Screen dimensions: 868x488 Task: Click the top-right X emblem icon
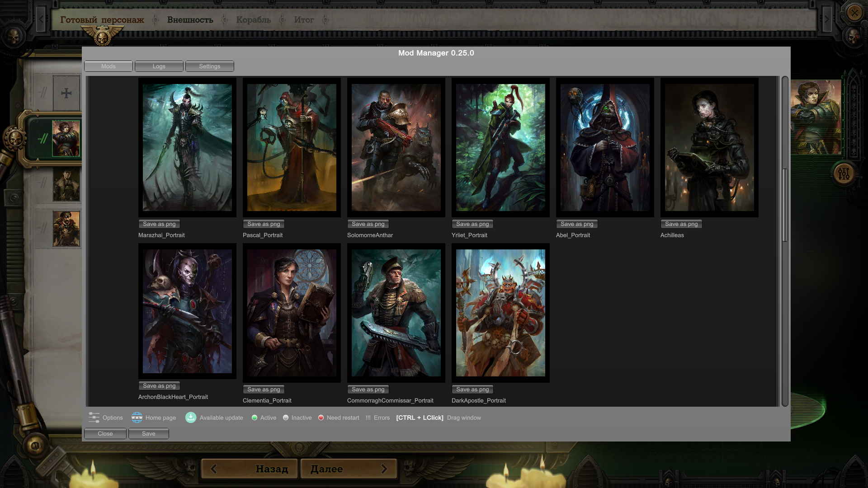click(x=854, y=13)
